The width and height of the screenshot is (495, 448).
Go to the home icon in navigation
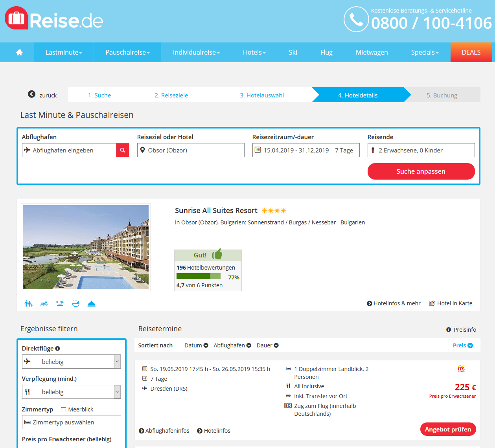coord(19,52)
